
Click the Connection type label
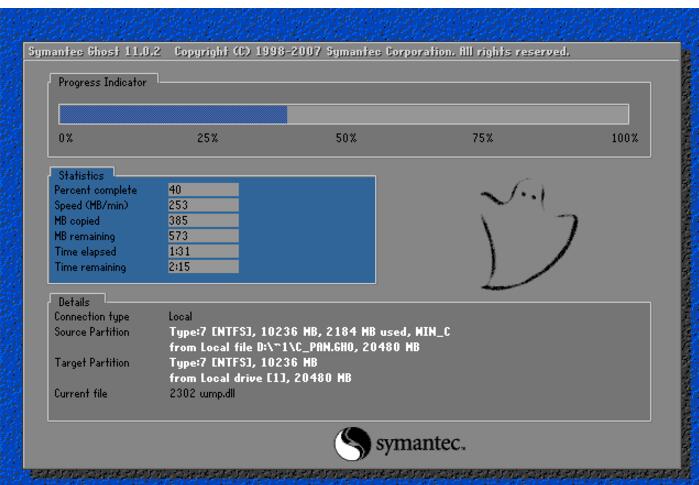coord(92,317)
